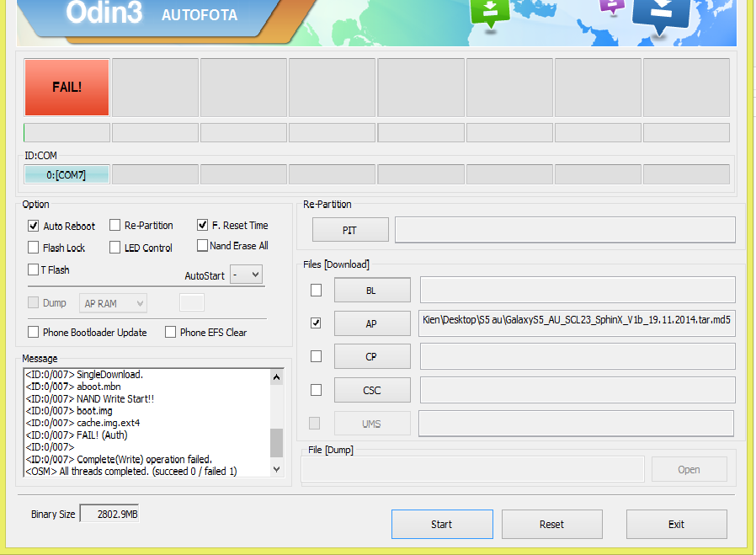Screen dimensions: 756x555
Task: Click the Exit button
Action: 676,524
